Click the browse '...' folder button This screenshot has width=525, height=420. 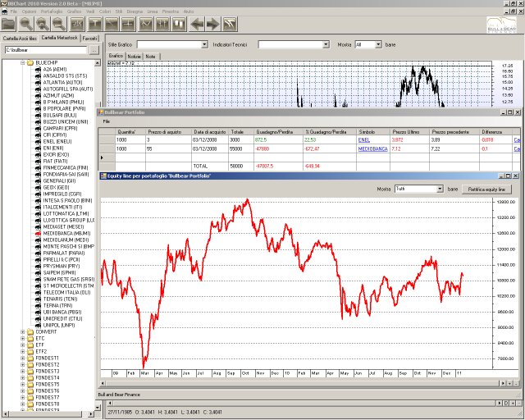tap(94, 50)
